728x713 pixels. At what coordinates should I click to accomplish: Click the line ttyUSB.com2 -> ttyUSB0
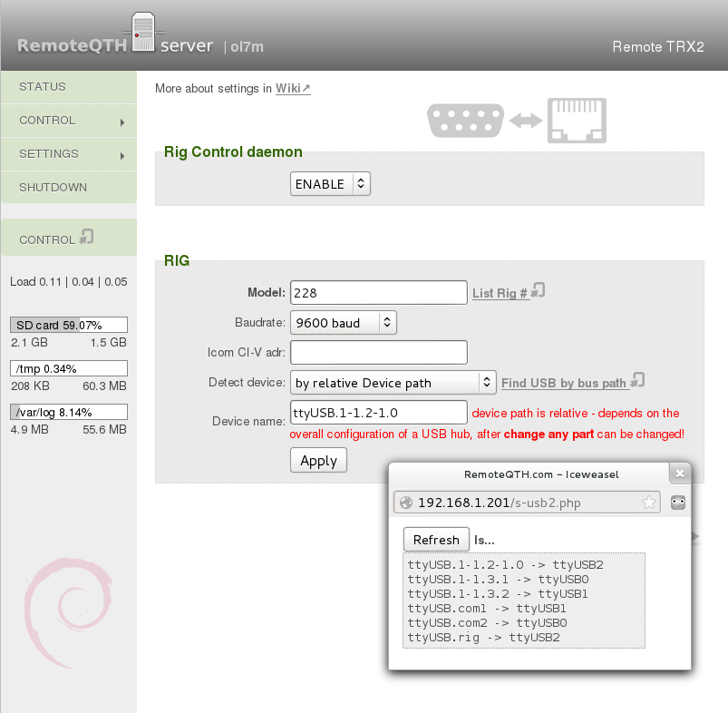click(487, 622)
